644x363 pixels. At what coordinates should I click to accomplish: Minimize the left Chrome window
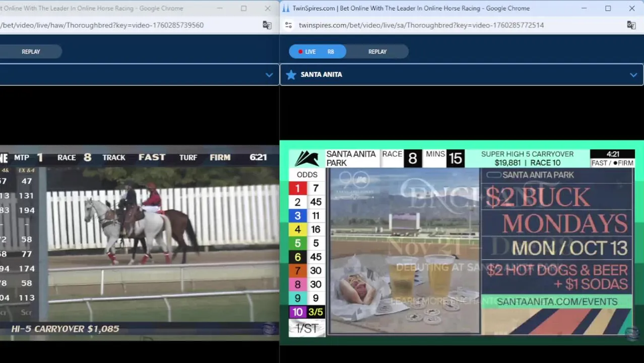(220, 8)
